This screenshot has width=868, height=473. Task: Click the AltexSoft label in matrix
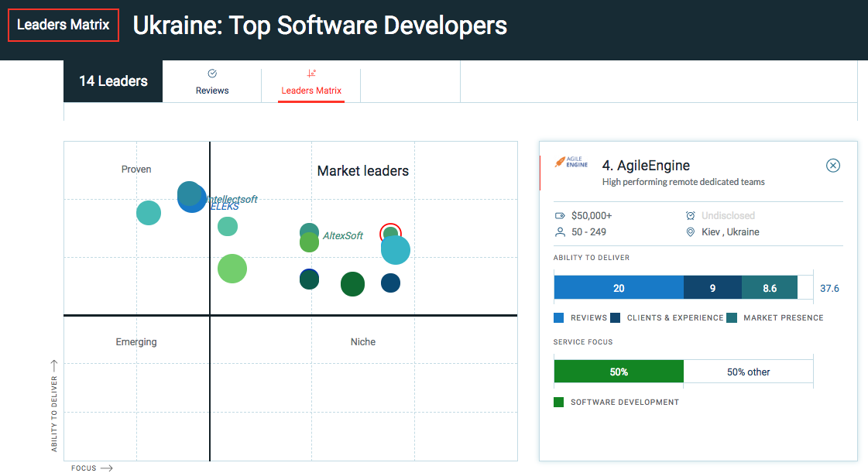coord(343,235)
